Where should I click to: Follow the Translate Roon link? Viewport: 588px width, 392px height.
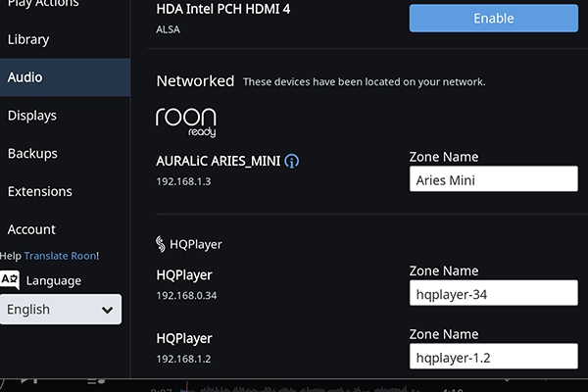[60, 256]
